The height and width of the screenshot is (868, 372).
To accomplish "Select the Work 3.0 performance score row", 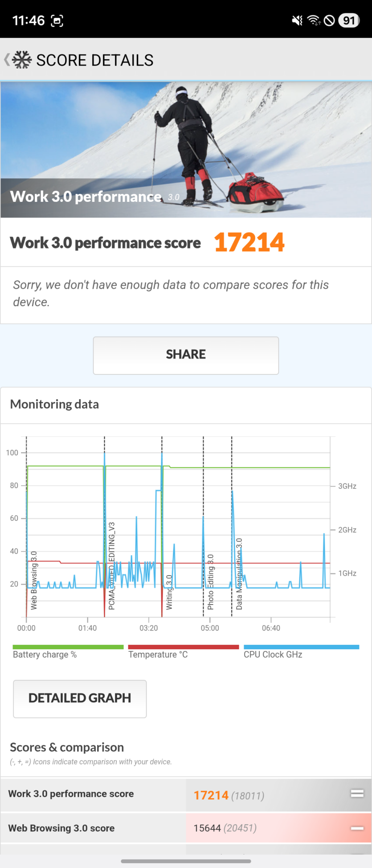I will tap(186, 794).
